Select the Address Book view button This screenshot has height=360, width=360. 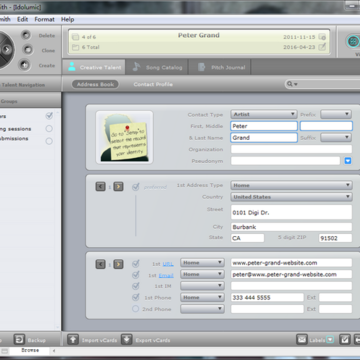(95, 84)
